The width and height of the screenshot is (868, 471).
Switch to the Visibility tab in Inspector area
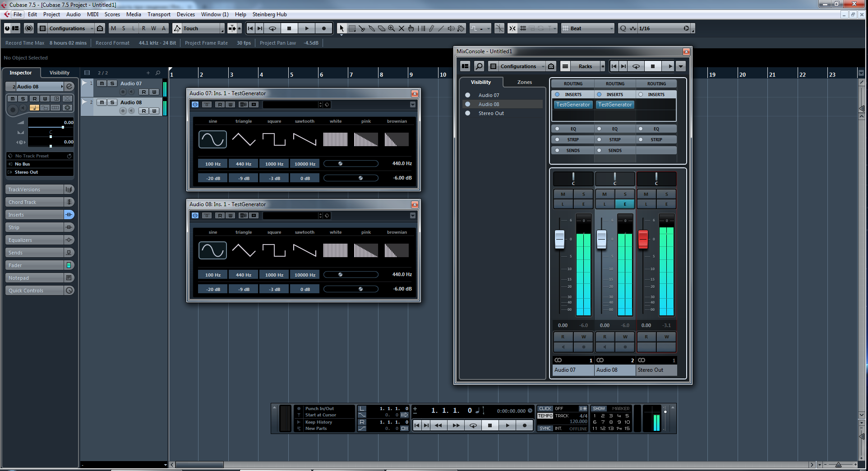[x=60, y=73]
